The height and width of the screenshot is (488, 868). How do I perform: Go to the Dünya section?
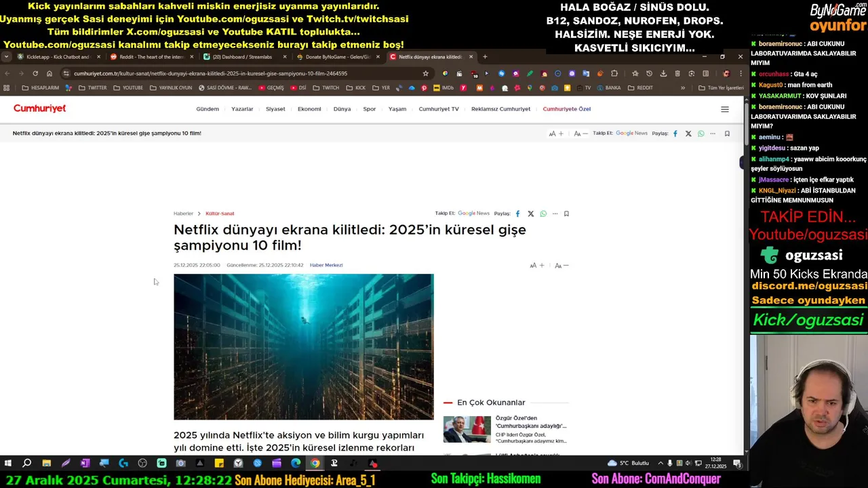[x=342, y=109]
